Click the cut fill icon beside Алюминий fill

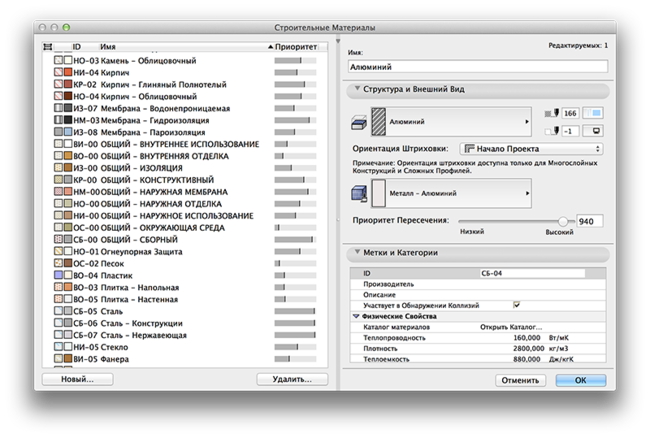coord(359,122)
